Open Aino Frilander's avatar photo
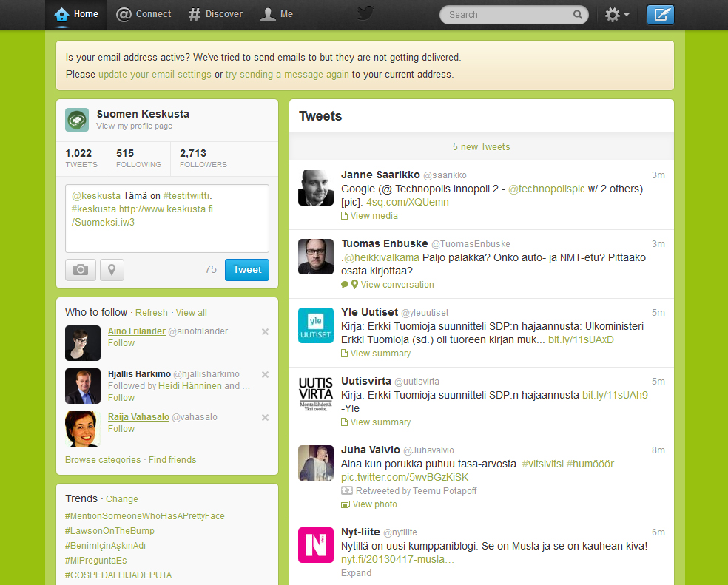This screenshot has width=728, height=585. [83, 343]
